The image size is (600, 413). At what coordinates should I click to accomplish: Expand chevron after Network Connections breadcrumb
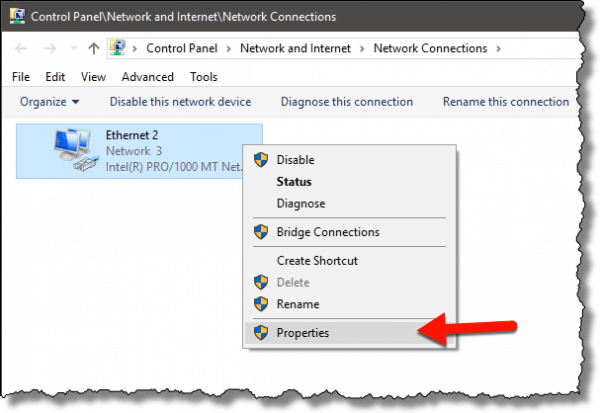498,49
